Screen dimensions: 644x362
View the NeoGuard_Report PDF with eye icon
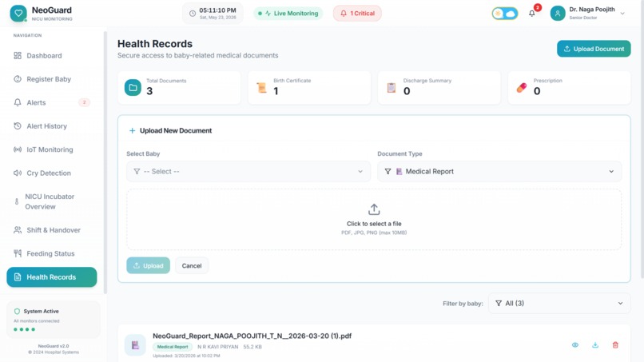[575, 345]
